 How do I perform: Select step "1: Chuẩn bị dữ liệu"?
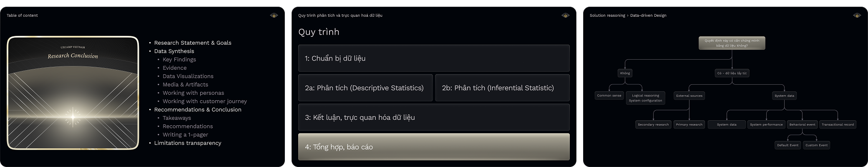[434, 58]
